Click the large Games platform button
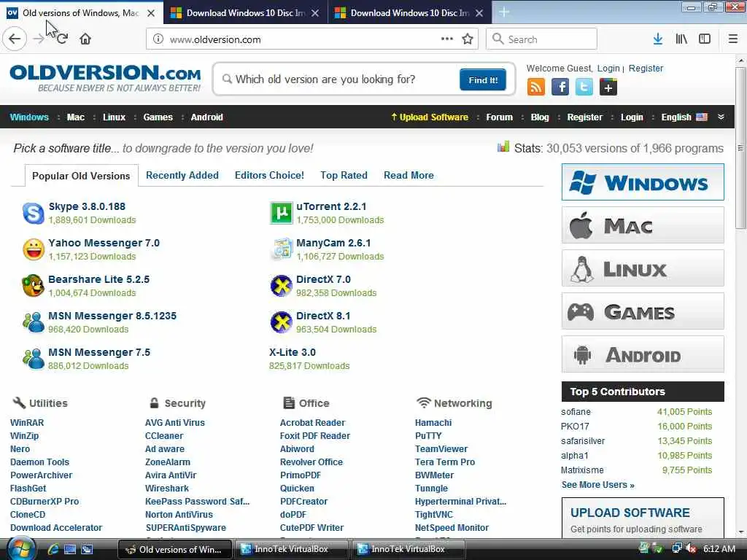This screenshot has height=560, width=747. (x=643, y=311)
